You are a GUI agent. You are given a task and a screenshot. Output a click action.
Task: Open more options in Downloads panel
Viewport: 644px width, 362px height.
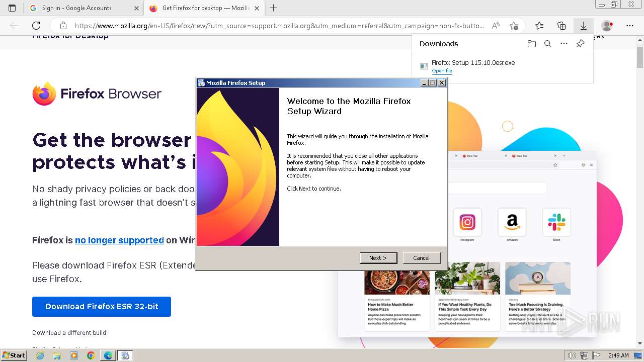pyautogui.click(x=564, y=44)
